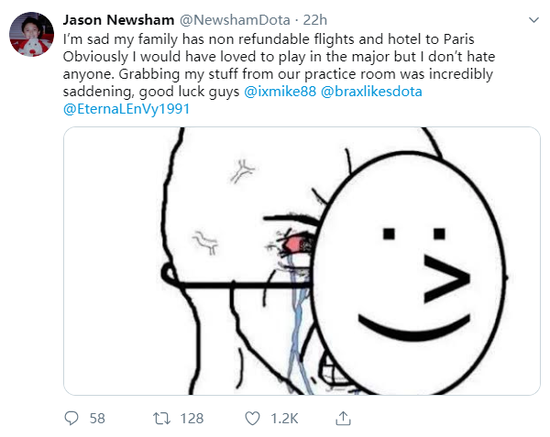550x437 pixels.
Task: Open the @braxlikesdota mention
Action: [371, 92]
